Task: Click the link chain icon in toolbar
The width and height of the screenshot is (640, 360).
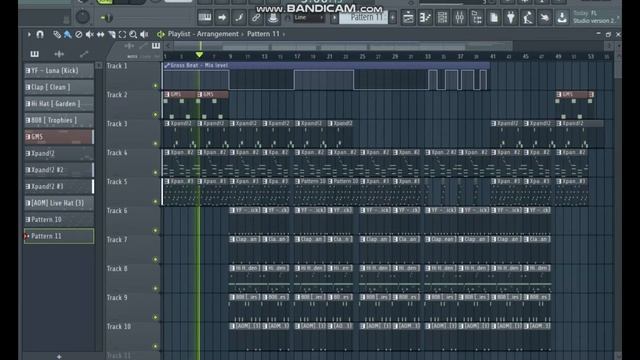Action: (x=256, y=18)
